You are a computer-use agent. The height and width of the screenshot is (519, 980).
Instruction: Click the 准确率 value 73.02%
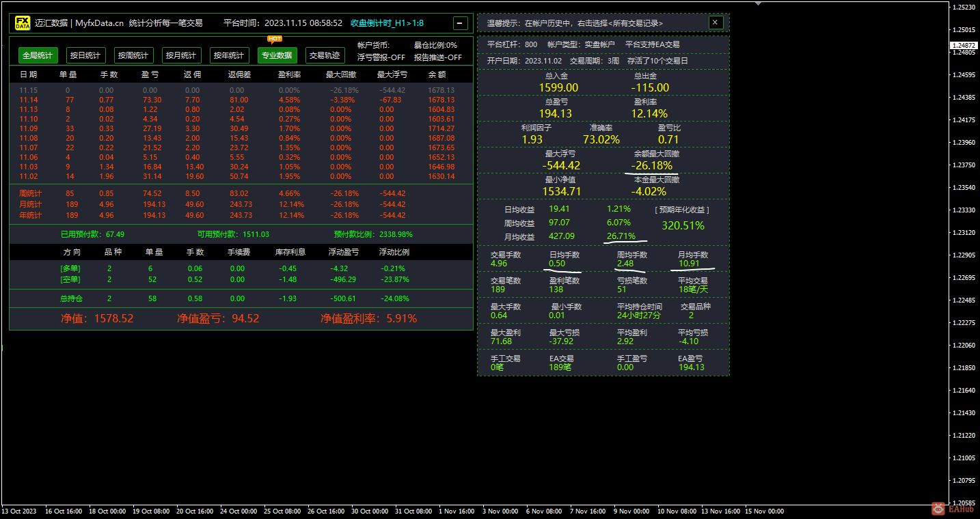601,139
